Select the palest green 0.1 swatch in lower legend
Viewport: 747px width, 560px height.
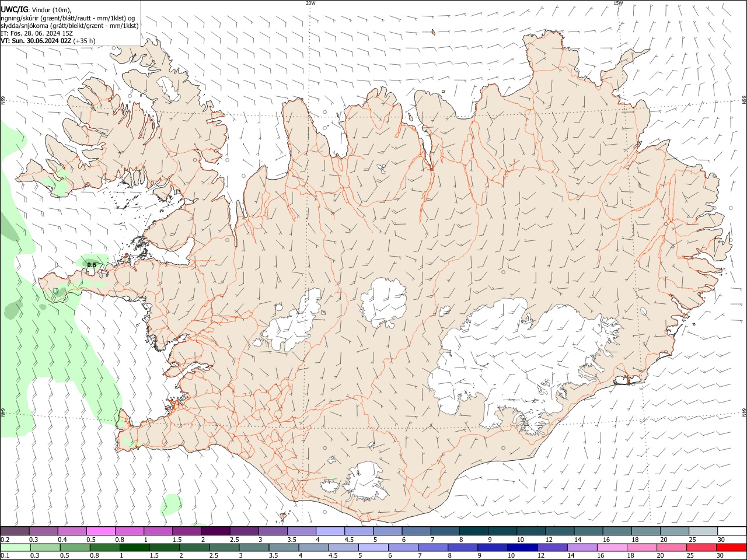(x=15, y=548)
